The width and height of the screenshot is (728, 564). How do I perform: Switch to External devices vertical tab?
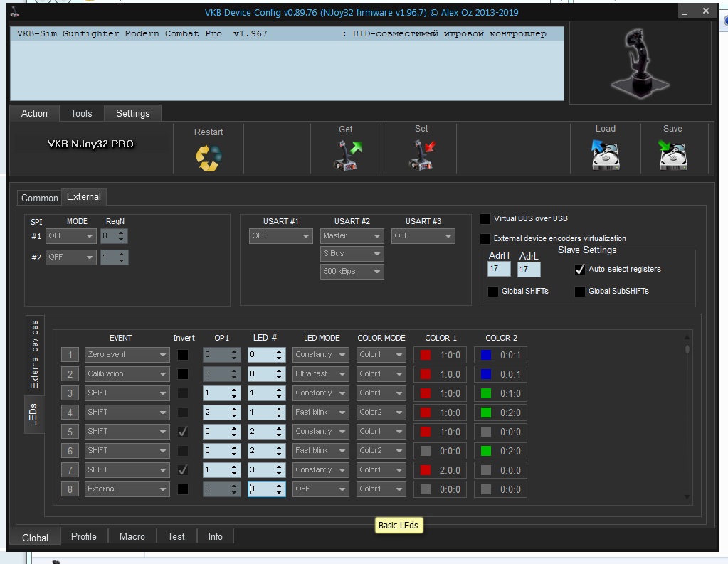coord(34,355)
